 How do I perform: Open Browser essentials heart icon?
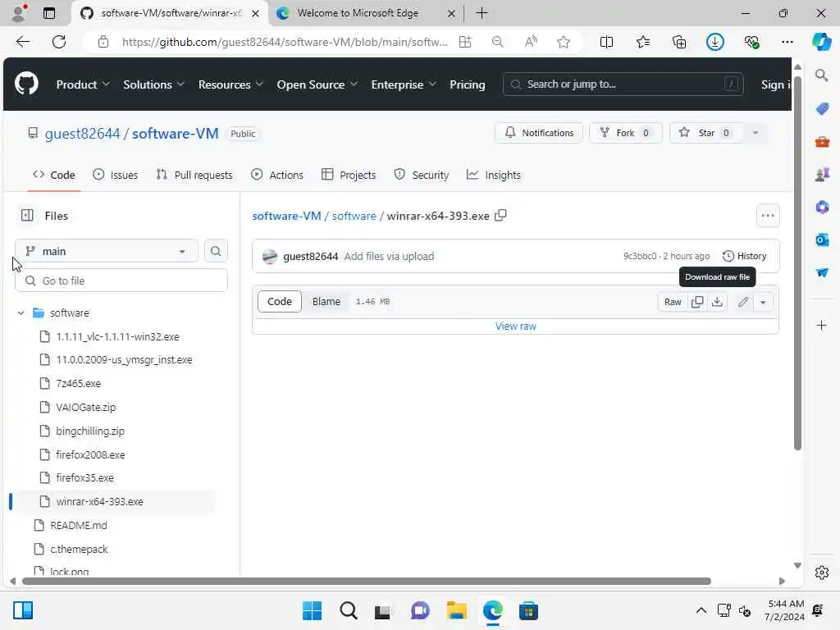click(x=751, y=42)
